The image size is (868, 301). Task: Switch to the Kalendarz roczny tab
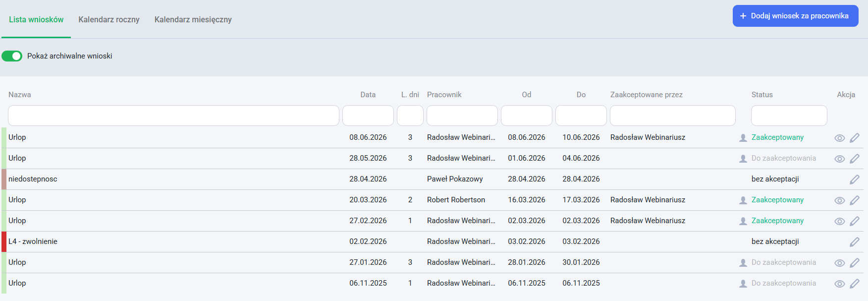(x=109, y=19)
